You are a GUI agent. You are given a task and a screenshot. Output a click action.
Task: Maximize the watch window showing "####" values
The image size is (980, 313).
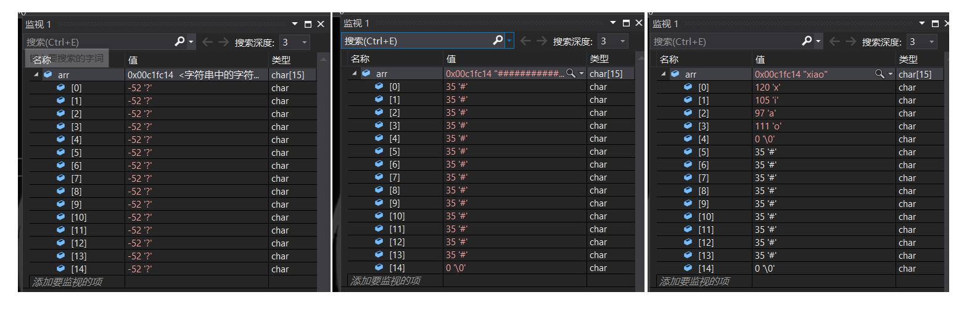pyautogui.click(x=626, y=23)
